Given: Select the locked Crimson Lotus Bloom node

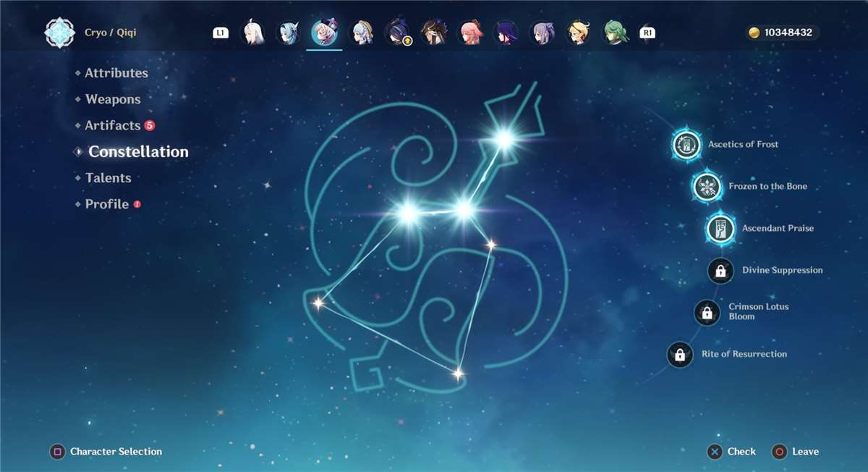Looking at the screenshot, I should pos(707,313).
